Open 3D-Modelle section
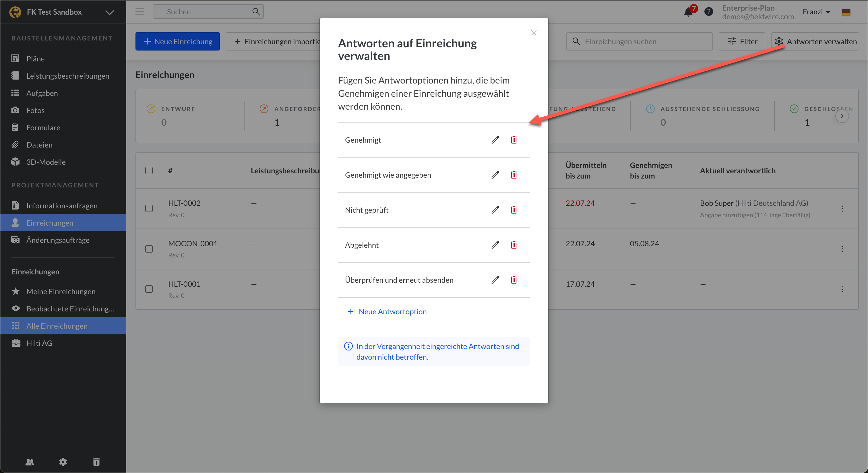Screen dimensions: 868x473 [x=63, y=162]
